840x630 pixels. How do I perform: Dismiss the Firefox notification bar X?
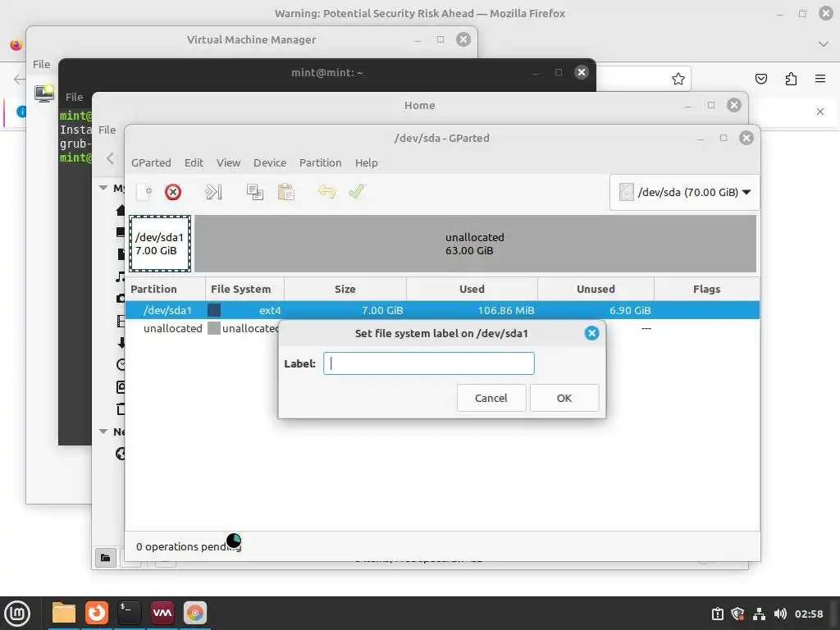click(820, 112)
